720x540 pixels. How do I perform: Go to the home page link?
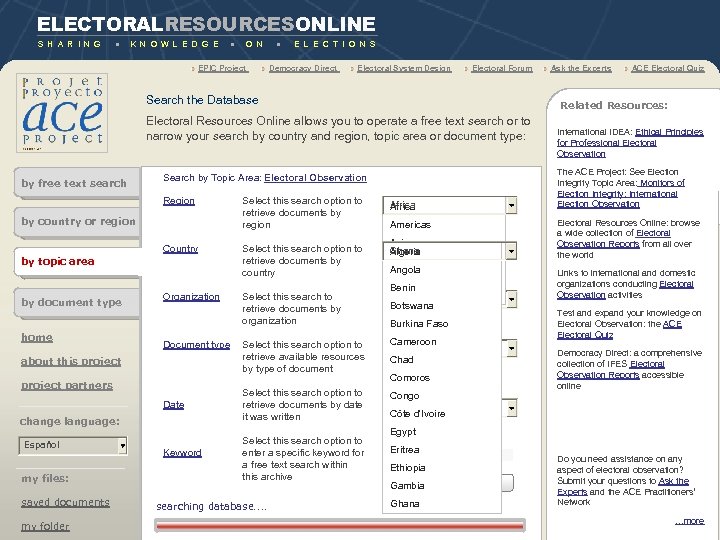37,338
